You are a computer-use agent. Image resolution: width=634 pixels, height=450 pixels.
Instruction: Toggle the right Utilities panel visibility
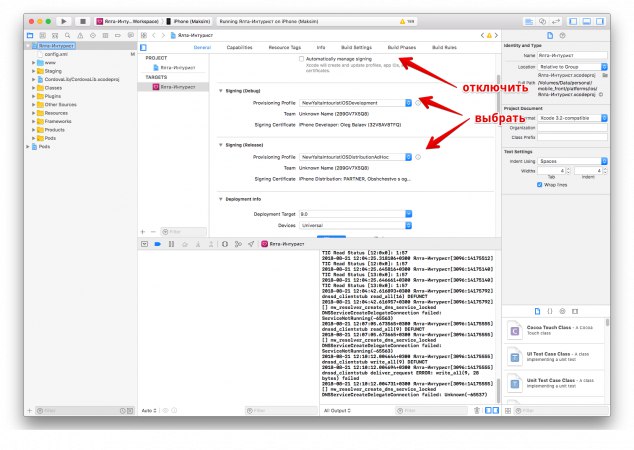click(x=600, y=21)
